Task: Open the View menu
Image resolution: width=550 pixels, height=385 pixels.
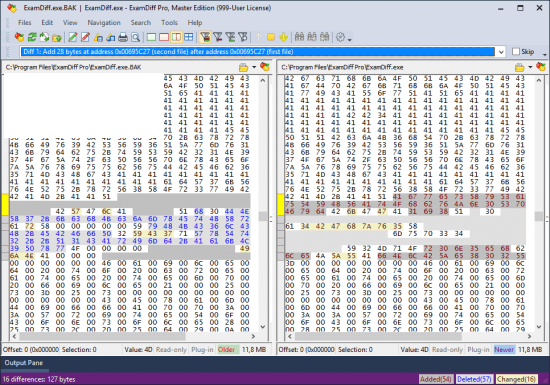Action: [70, 22]
